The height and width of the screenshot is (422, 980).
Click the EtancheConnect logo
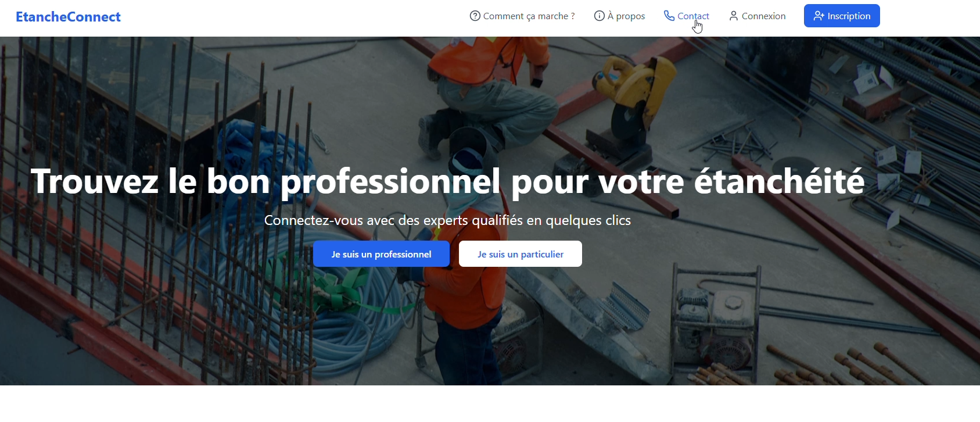pos(68,17)
